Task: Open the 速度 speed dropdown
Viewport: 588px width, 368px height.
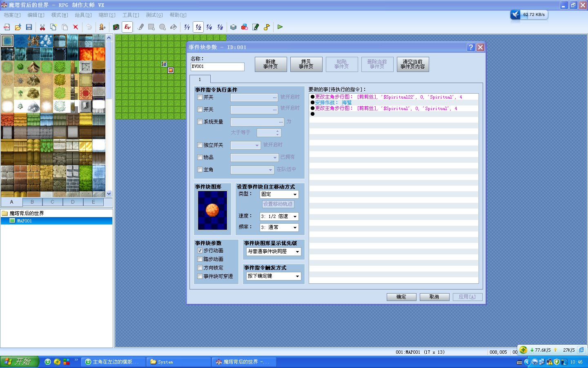Action: (279, 216)
